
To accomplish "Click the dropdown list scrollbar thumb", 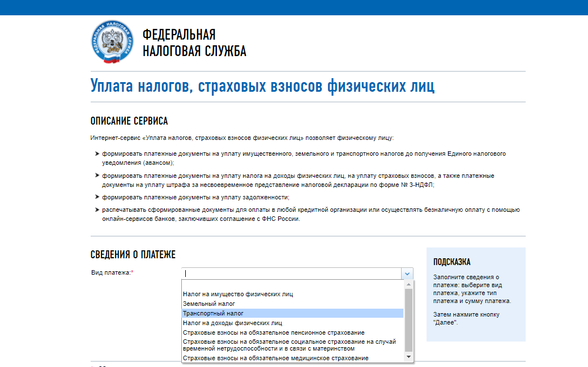I will [x=409, y=321].
